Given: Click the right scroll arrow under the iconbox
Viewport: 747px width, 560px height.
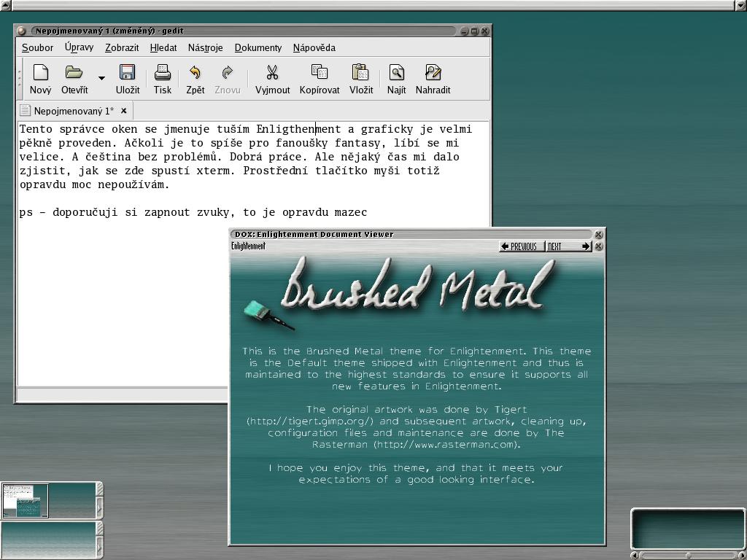Looking at the screenshot, I should point(743,555).
